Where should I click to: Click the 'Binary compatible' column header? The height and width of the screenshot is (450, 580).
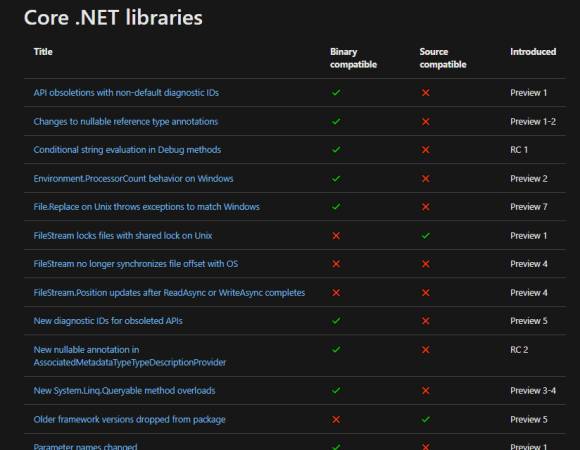[x=353, y=58]
